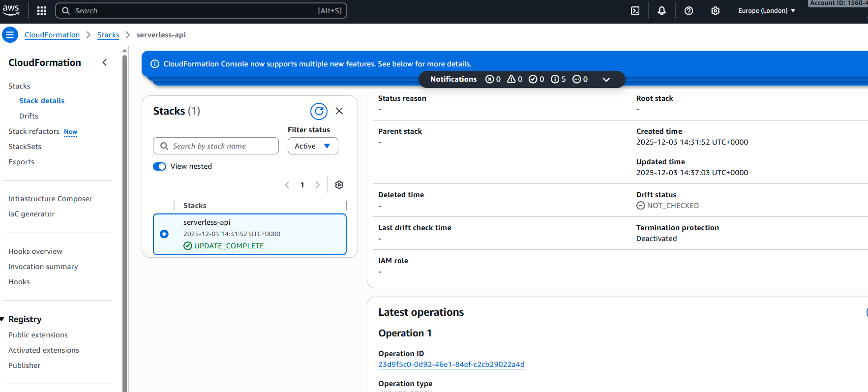
Task: Click the Termination protection Deactivated value
Action: coord(657,239)
